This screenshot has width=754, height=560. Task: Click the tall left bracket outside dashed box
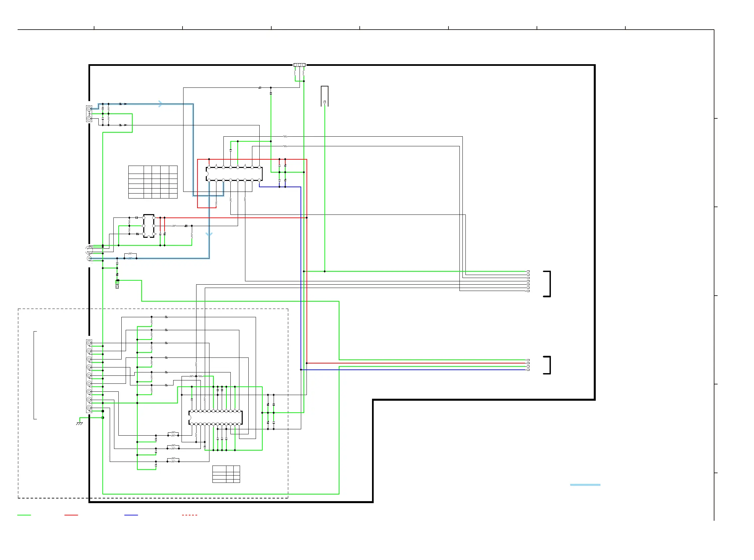35,375
